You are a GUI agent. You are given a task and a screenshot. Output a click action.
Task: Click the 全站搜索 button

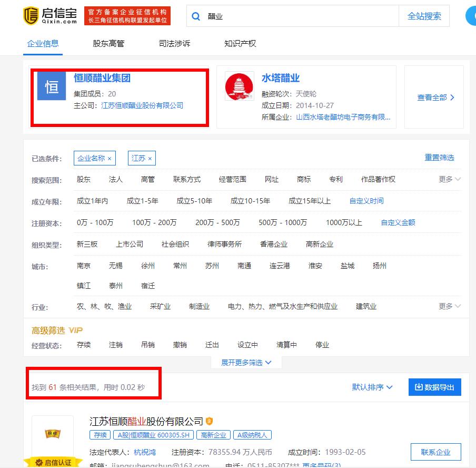pyautogui.click(x=424, y=16)
